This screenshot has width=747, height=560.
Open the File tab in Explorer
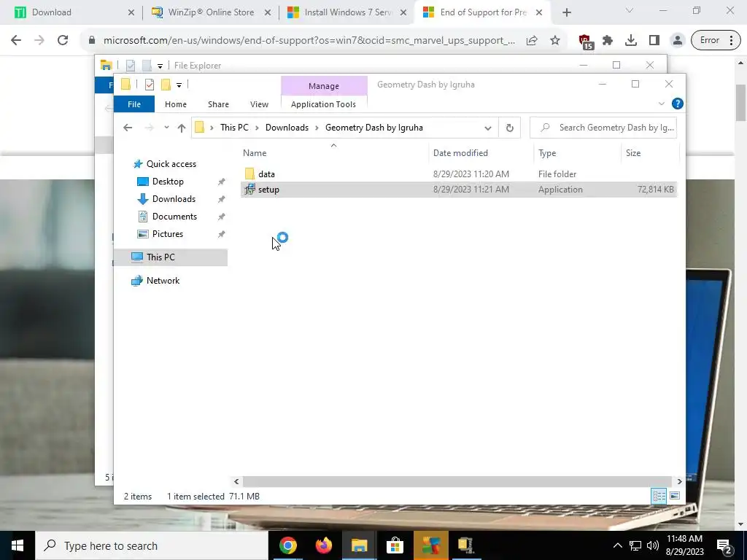(x=134, y=104)
